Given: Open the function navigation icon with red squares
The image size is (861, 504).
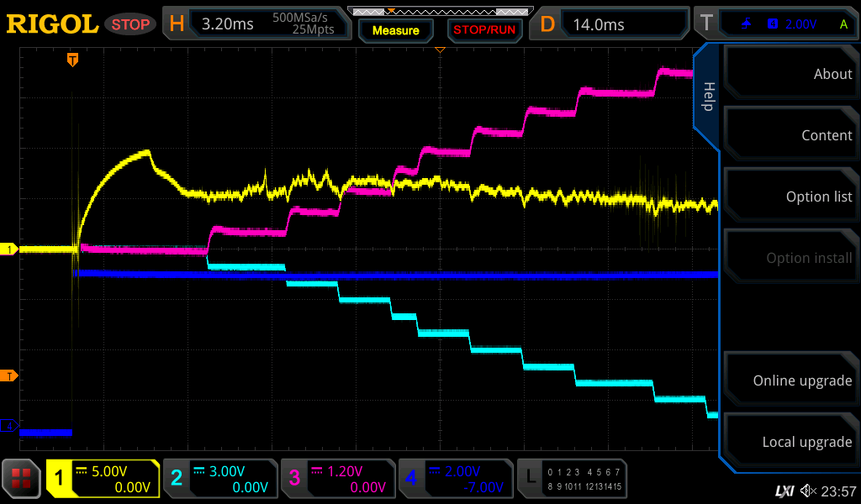Looking at the screenshot, I should 22,479.
